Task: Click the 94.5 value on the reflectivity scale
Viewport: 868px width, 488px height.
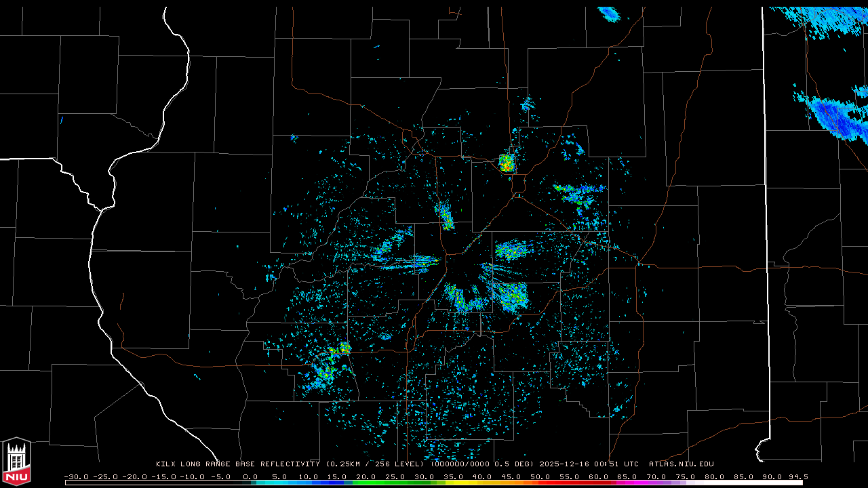Action: click(798, 476)
